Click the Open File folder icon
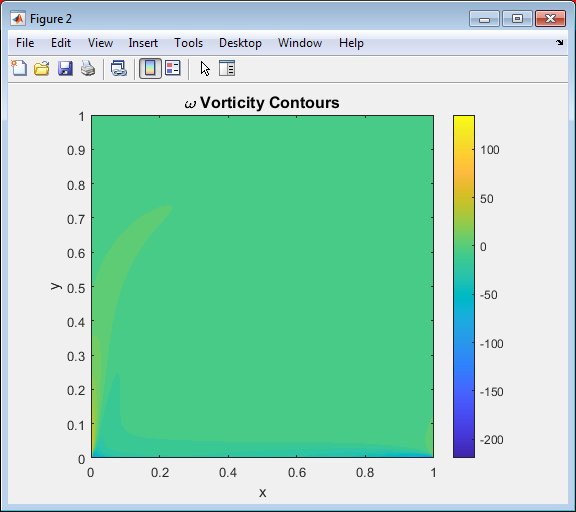Image resolution: width=576 pixels, height=512 pixels. click(x=42, y=68)
